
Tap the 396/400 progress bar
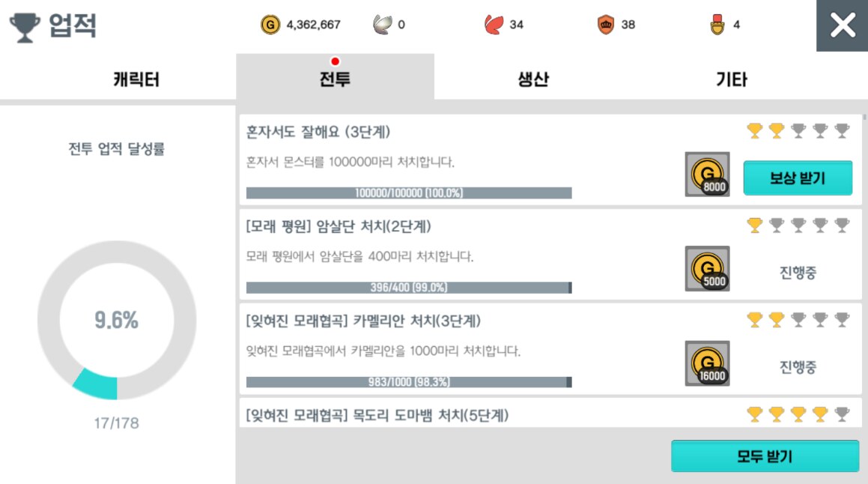(x=409, y=288)
